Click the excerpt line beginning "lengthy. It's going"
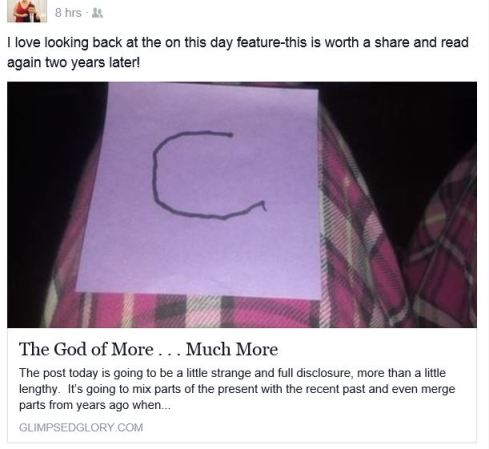 [x=237, y=389]
